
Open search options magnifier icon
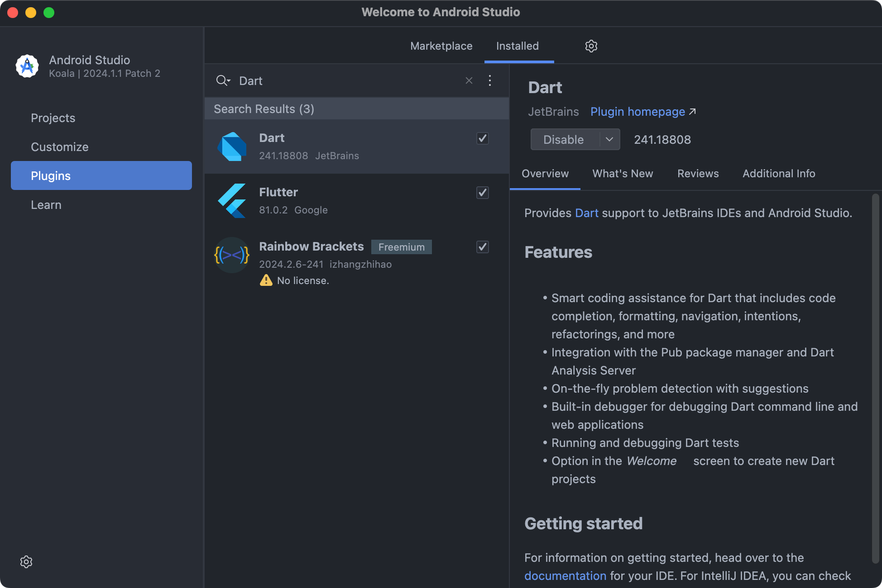click(223, 81)
